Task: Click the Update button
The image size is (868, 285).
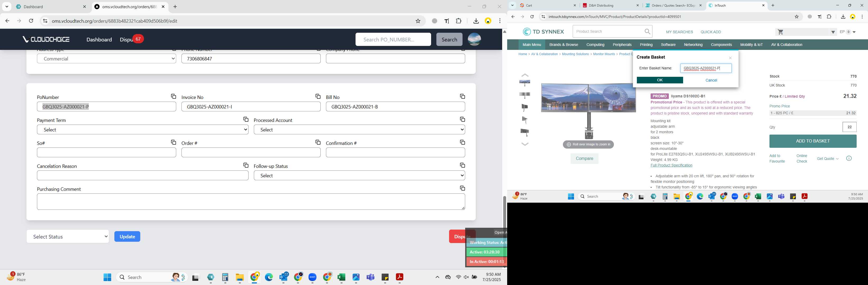Action: tap(127, 236)
